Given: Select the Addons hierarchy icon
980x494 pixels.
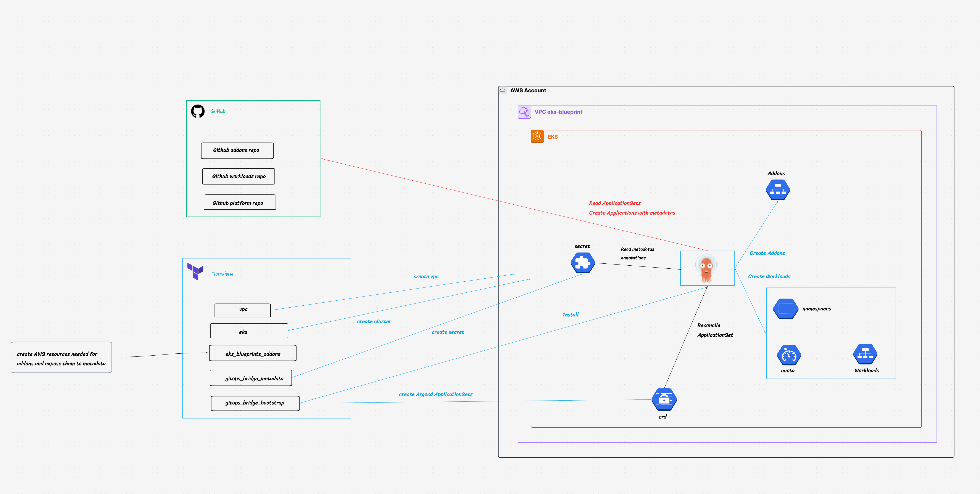Looking at the screenshot, I should [778, 190].
